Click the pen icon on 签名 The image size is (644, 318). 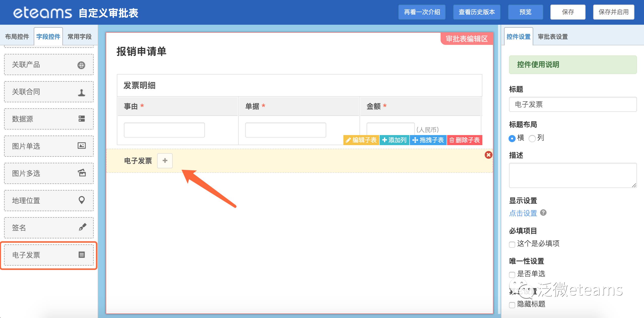click(x=82, y=227)
